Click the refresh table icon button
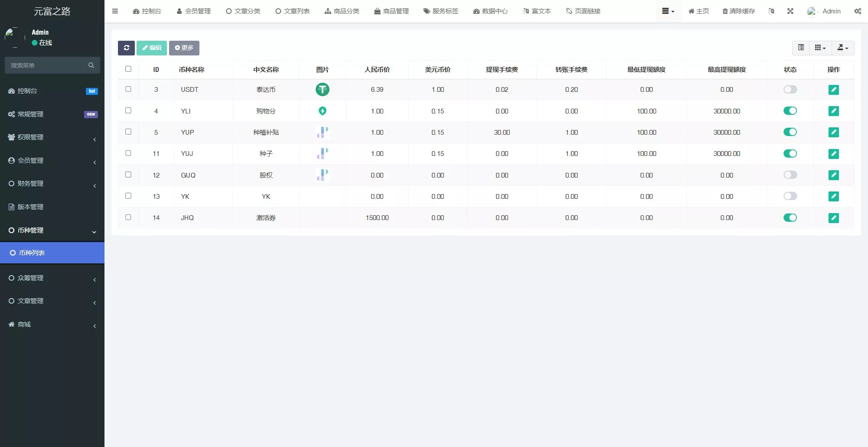The height and width of the screenshot is (447, 868). 126,48
